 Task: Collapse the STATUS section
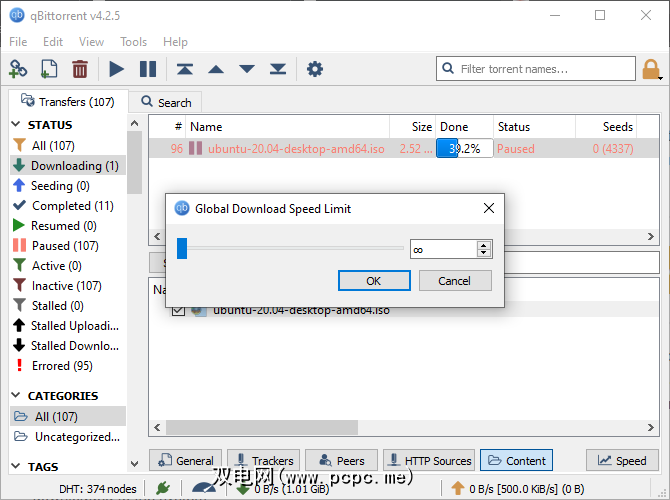pos(16,124)
